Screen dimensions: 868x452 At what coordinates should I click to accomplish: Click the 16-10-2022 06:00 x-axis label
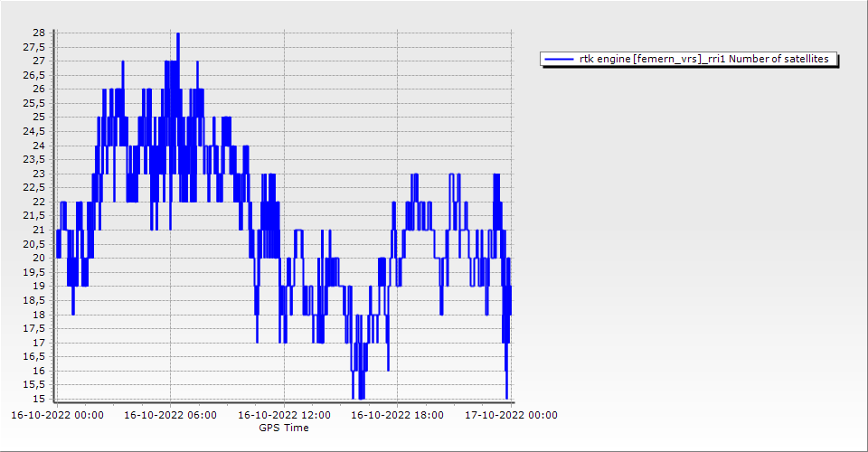(x=170, y=416)
